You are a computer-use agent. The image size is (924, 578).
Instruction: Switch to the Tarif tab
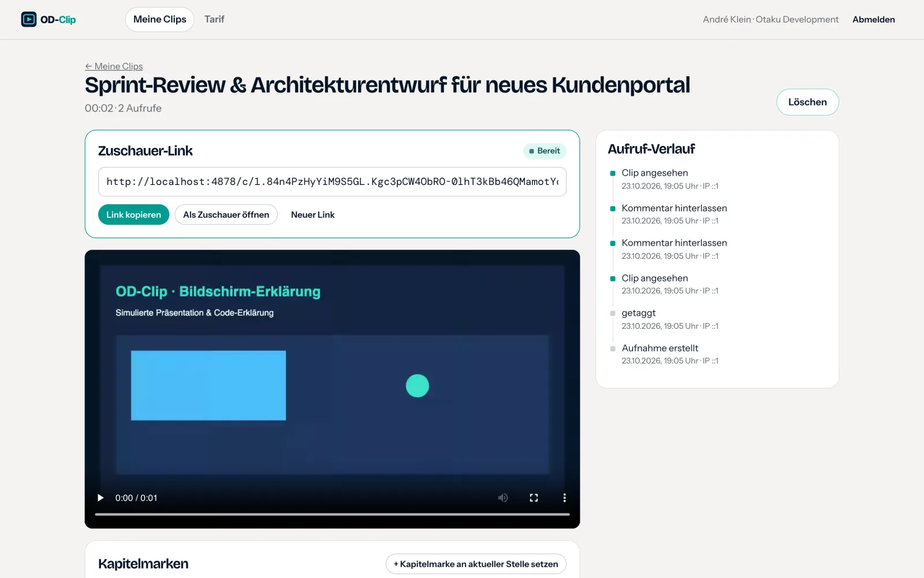[214, 20]
